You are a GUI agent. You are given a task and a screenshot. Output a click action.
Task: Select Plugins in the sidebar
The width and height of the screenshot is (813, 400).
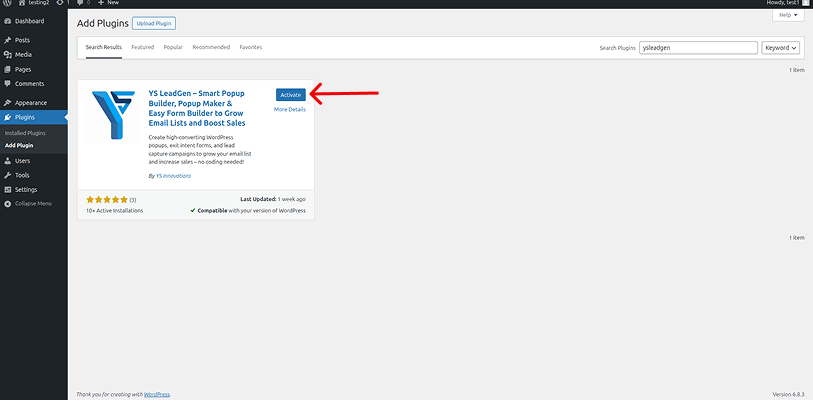click(34, 117)
